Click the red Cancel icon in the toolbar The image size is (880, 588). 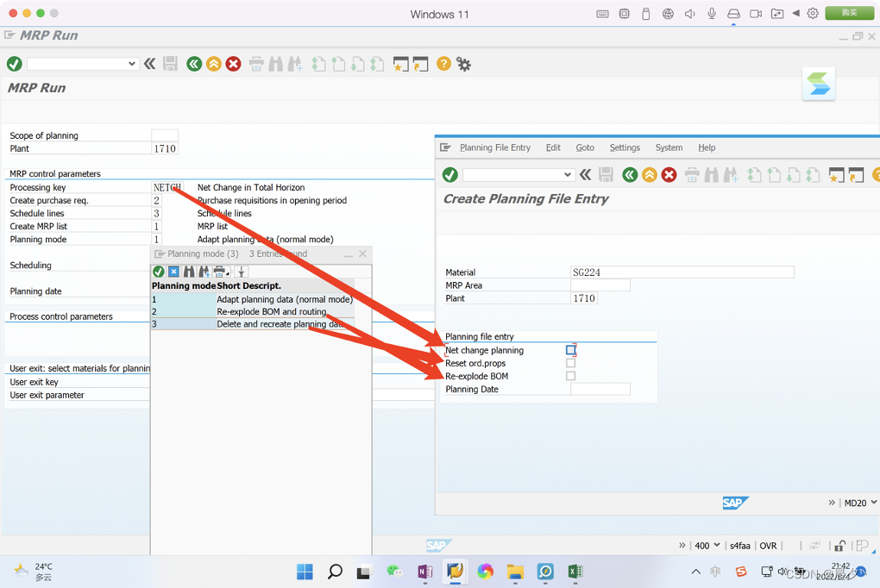click(x=233, y=64)
